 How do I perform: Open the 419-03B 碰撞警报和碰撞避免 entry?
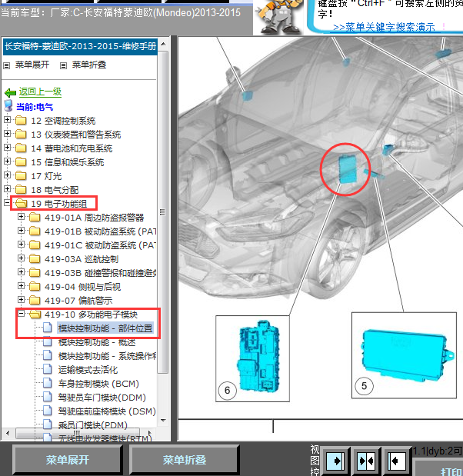coord(101,273)
